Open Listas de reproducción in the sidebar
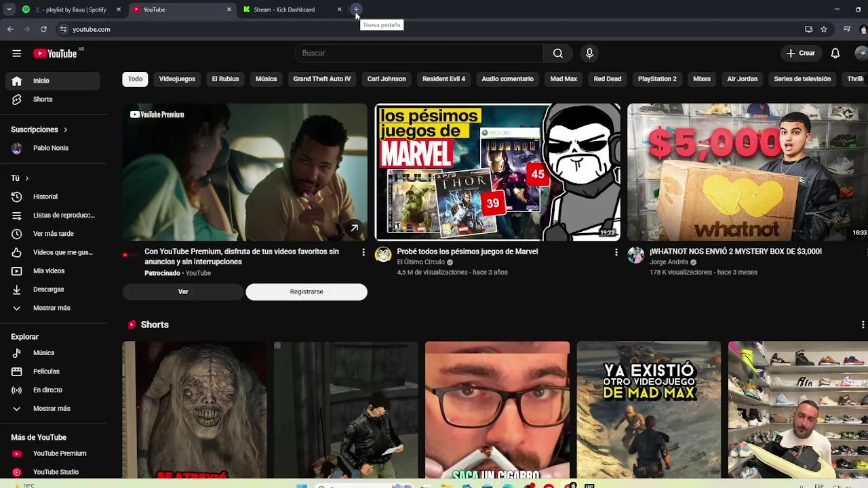The height and width of the screenshot is (488, 868). [53, 215]
